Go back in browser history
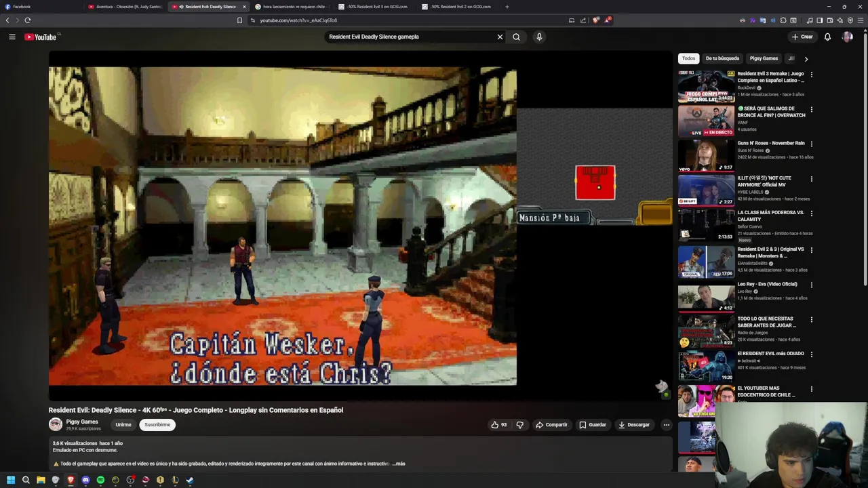868x488 pixels. 7,20
